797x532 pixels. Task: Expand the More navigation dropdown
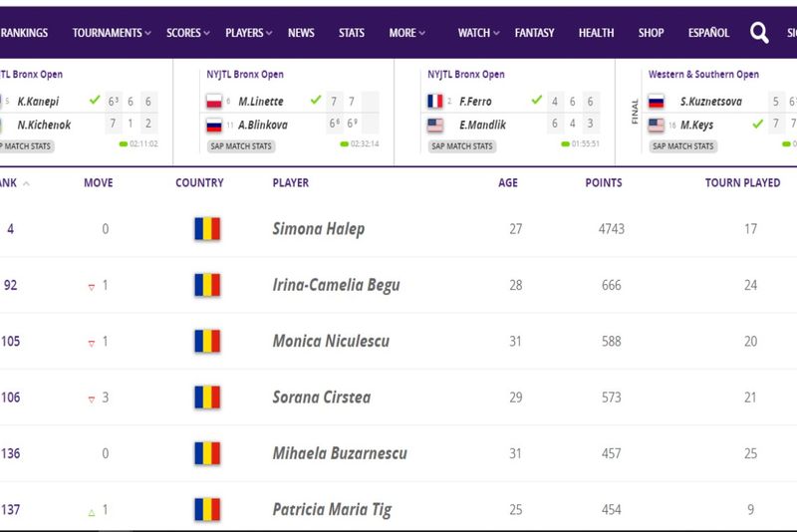click(406, 33)
